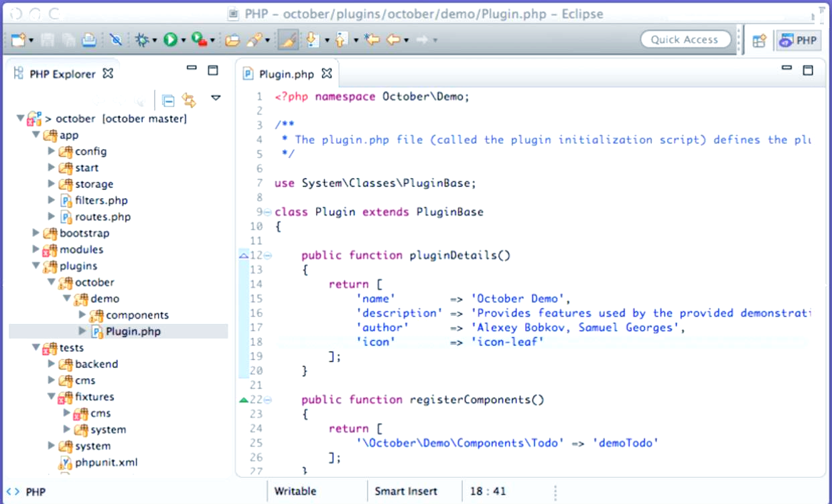Viewport: 832px width, 504px height.
Task: Collapse the plugins folder
Action: pyautogui.click(x=36, y=266)
